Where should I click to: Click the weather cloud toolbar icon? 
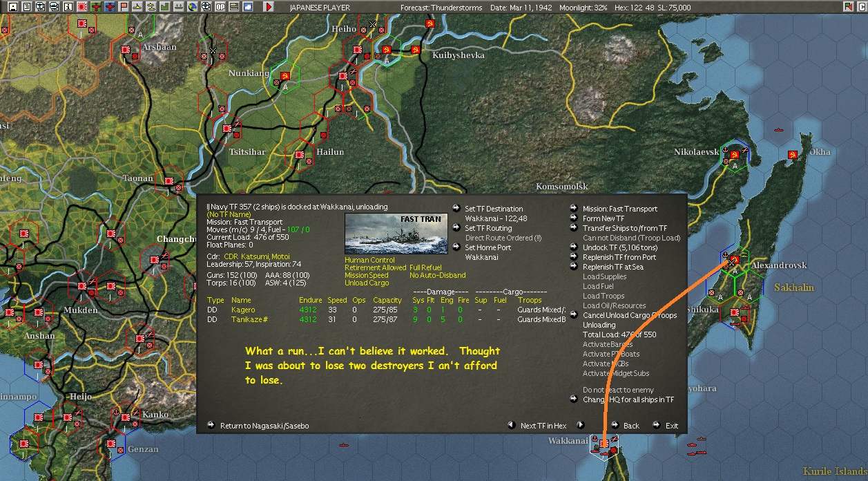(x=248, y=7)
